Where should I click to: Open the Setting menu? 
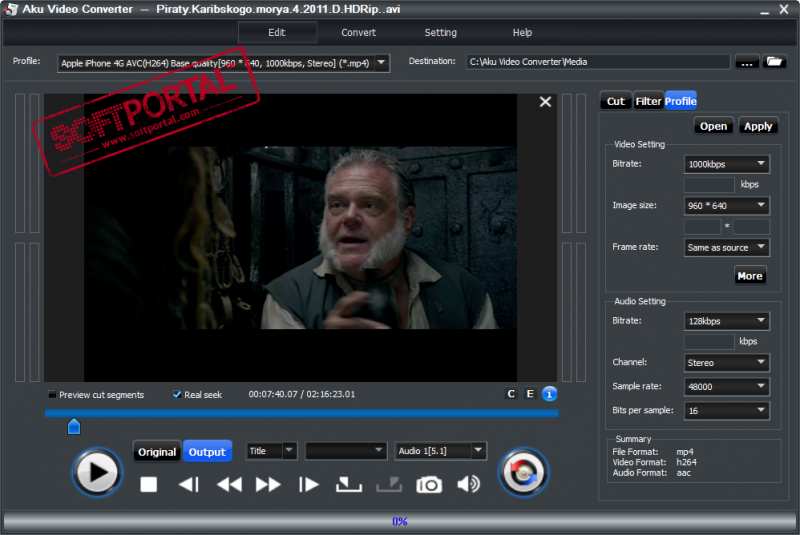pyautogui.click(x=441, y=33)
